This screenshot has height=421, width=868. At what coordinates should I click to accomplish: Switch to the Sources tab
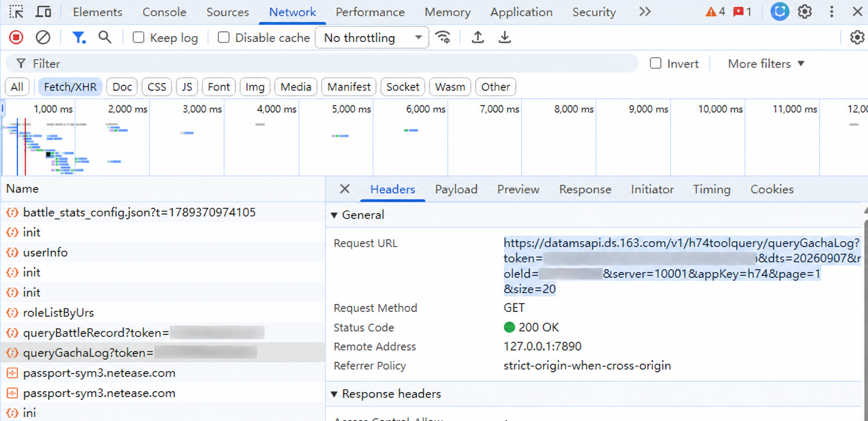coord(228,12)
